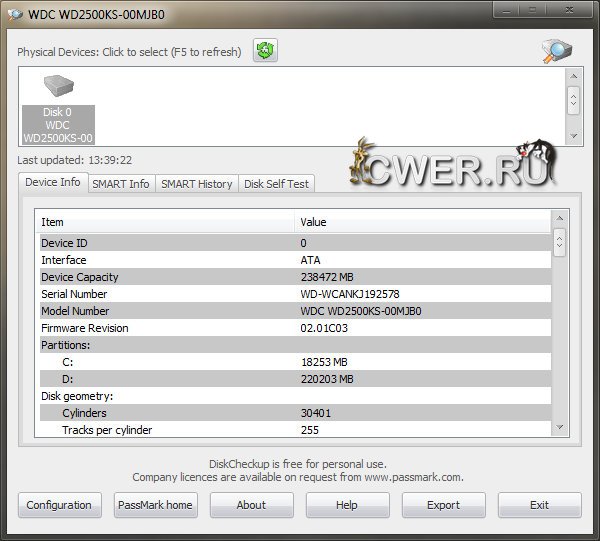Click the Export button
Viewport: 600px width, 541px height.
pos(443,505)
